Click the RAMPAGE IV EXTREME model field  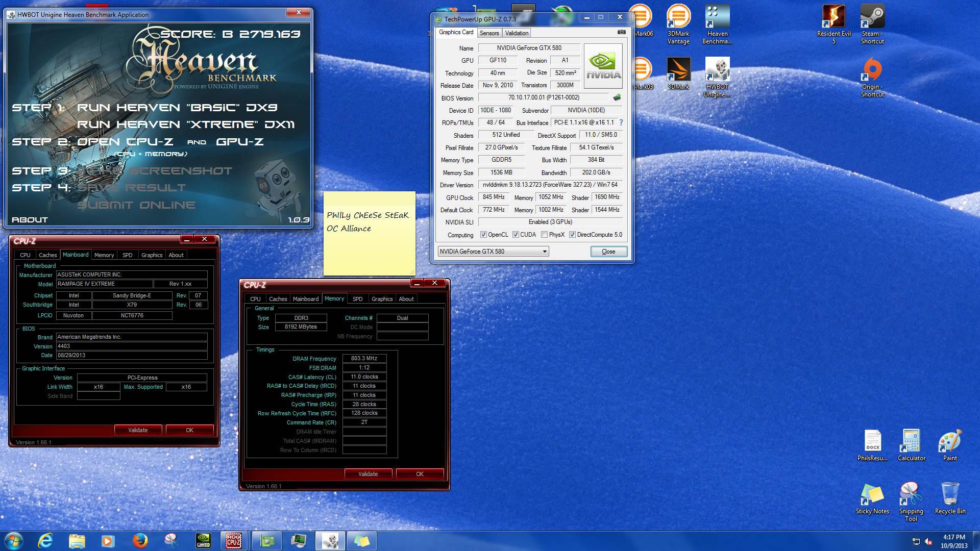[104, 284]
